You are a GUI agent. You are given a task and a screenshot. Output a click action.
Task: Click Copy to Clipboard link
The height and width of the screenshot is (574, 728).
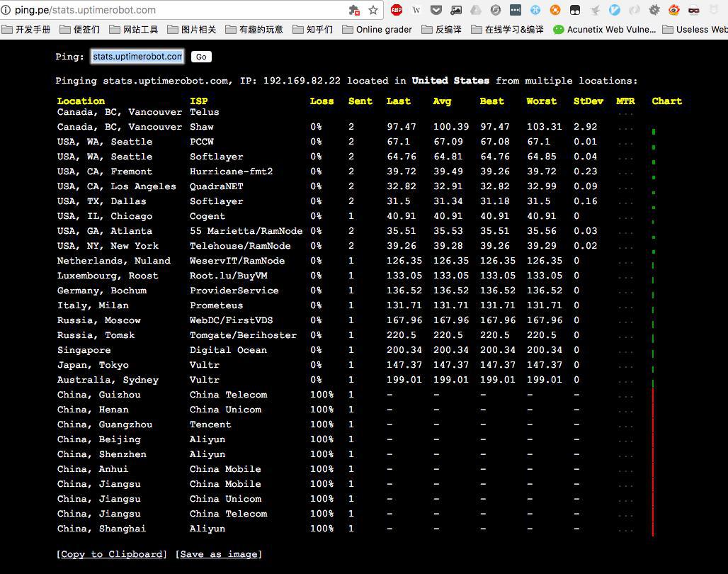point(111,554)
